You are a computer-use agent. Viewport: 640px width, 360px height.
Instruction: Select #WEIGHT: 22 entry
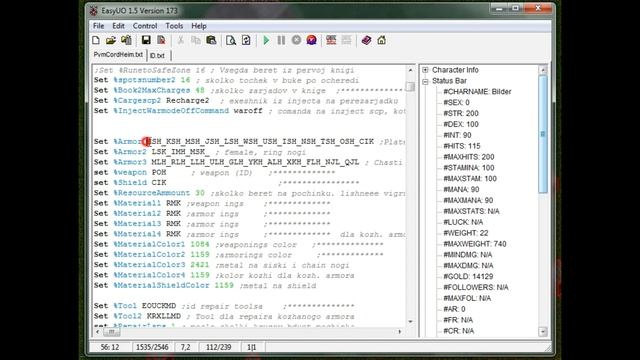point(466,233)
